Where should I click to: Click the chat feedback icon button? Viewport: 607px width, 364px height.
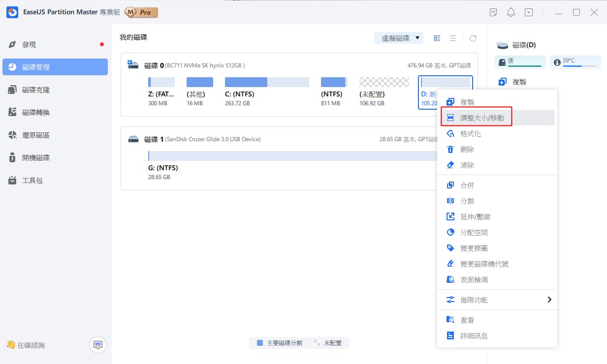coord(98,345)
